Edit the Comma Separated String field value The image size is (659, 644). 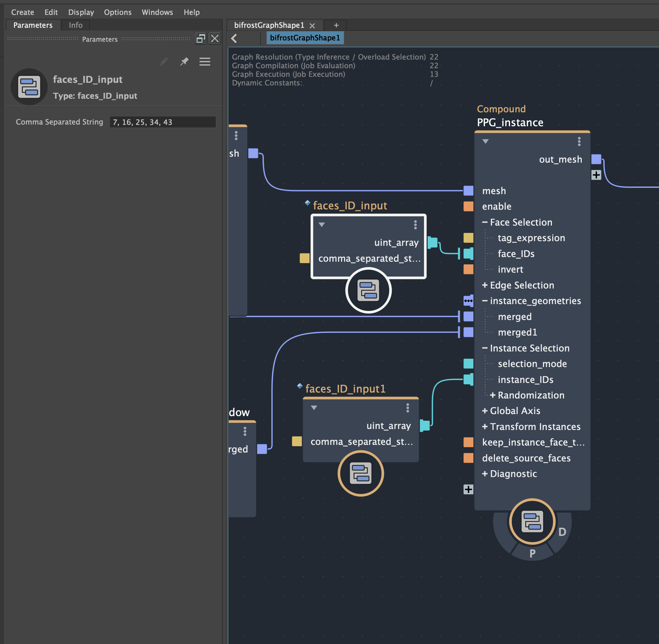click(x=162, y=122)
